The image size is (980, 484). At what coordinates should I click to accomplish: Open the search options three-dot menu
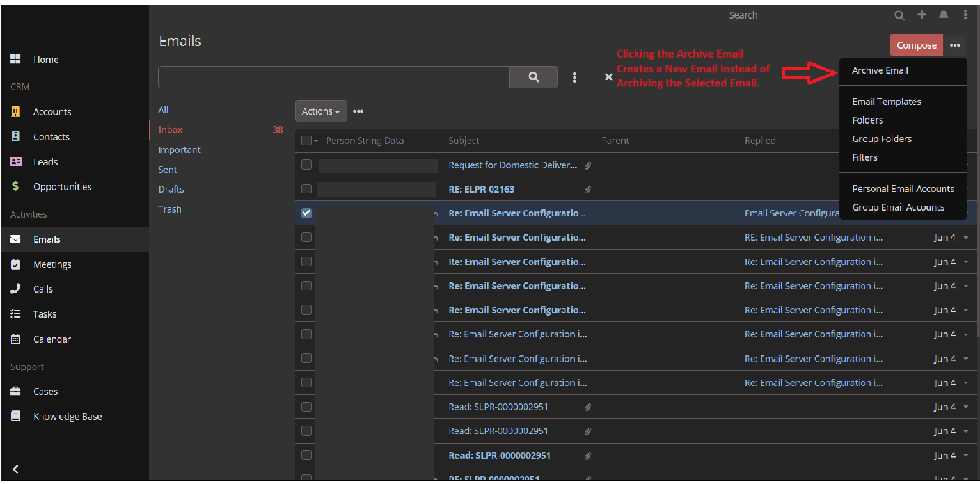click(574, 77)
